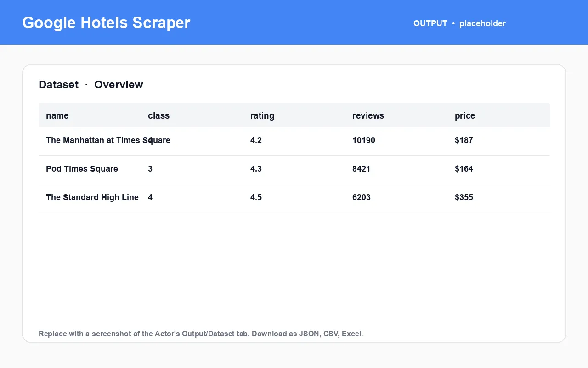Click the 8421 reviews cell
The width and height of the screenshot is (588, 368).
click(362, 169)
